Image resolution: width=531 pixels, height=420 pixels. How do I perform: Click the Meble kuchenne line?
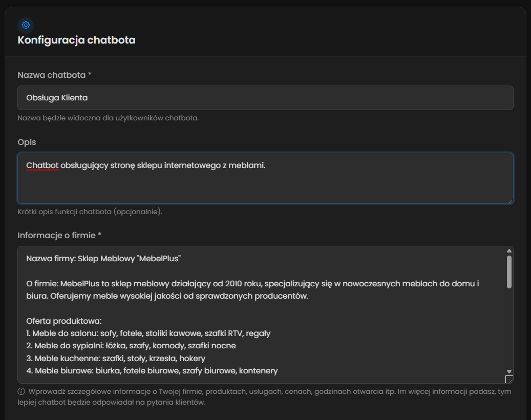[116, 358]
